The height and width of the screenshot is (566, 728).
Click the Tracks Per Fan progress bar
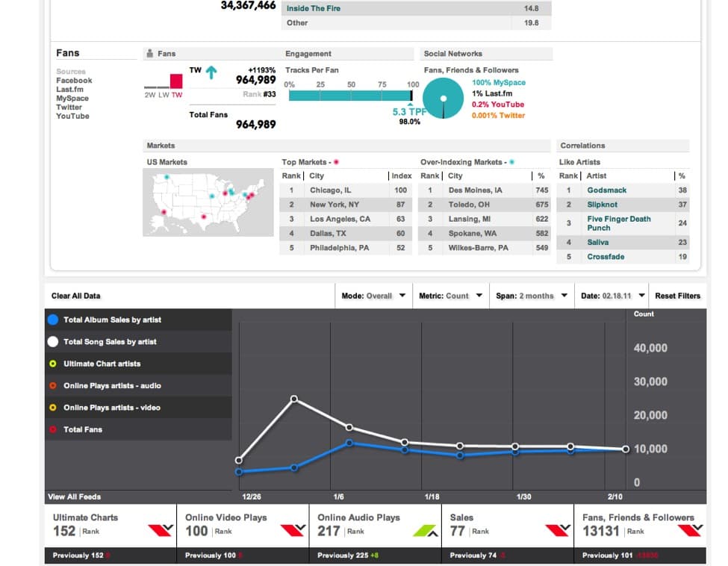(350, 95)
